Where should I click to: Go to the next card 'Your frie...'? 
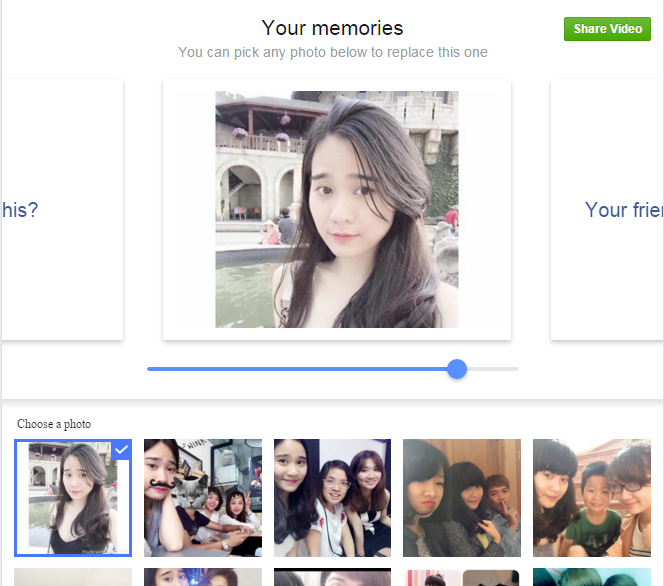pyautogui.click(x=607, y=209)
